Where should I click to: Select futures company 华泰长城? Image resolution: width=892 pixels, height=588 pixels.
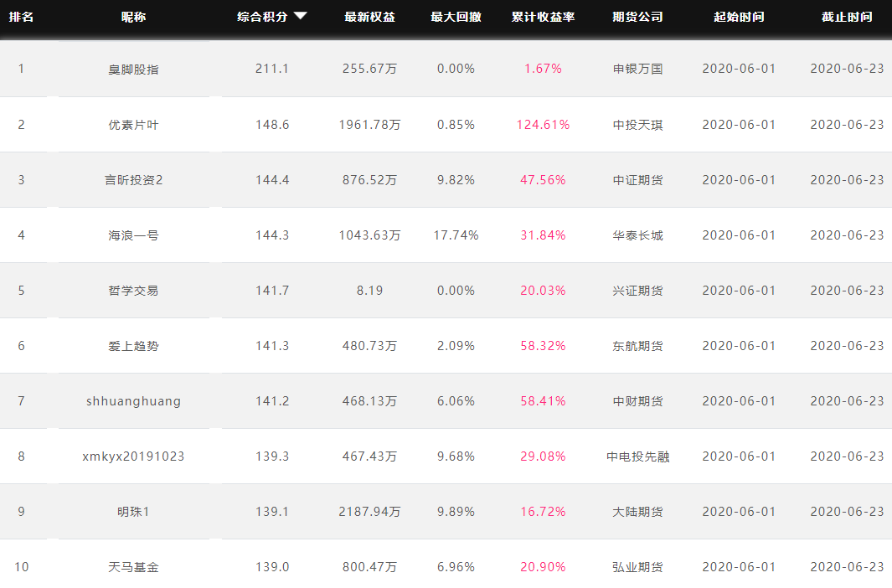tap(637, 235)
